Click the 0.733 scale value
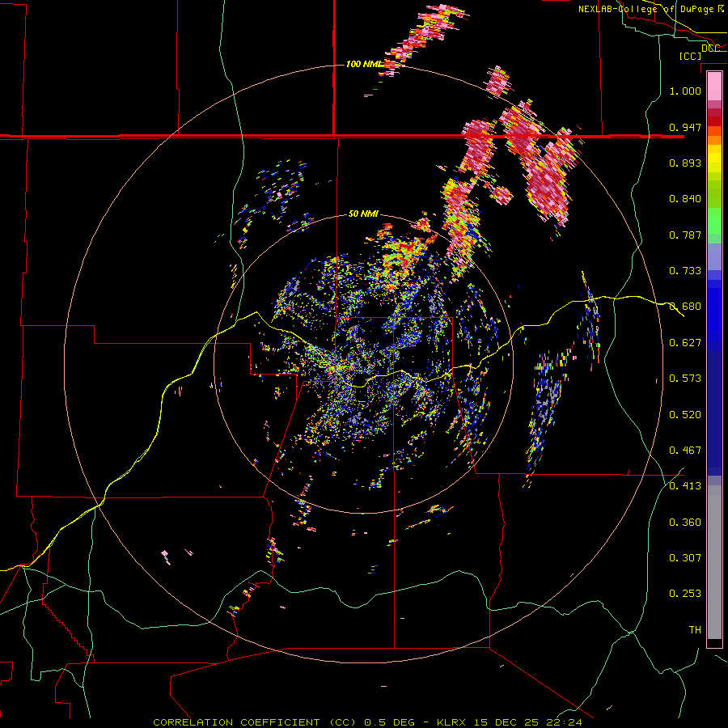 click(685, 271)
